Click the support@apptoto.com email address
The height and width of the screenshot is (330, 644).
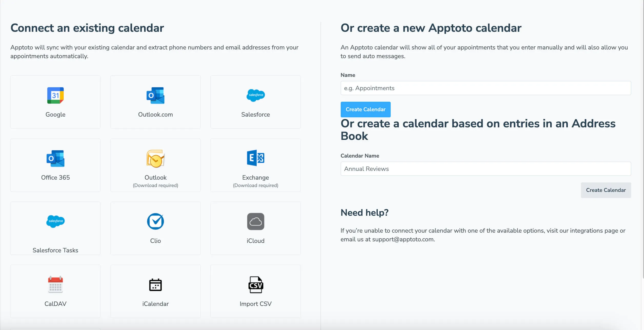coord(403,240)
